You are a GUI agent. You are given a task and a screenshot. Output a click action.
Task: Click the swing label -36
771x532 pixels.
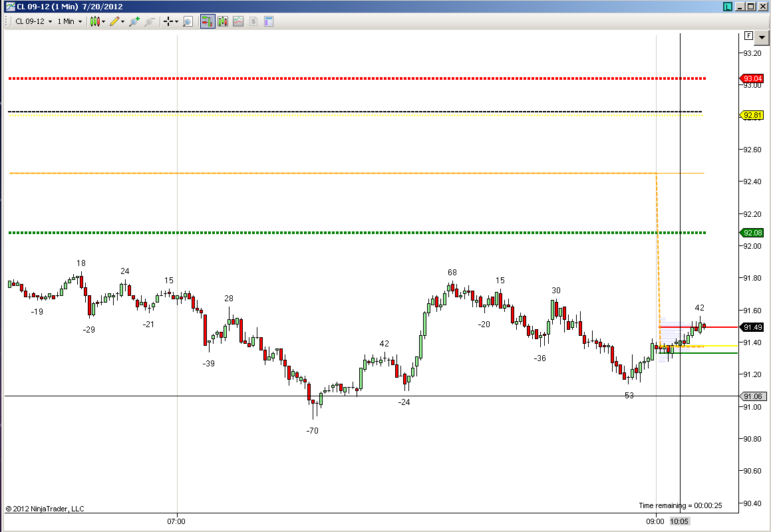[540, 358]
